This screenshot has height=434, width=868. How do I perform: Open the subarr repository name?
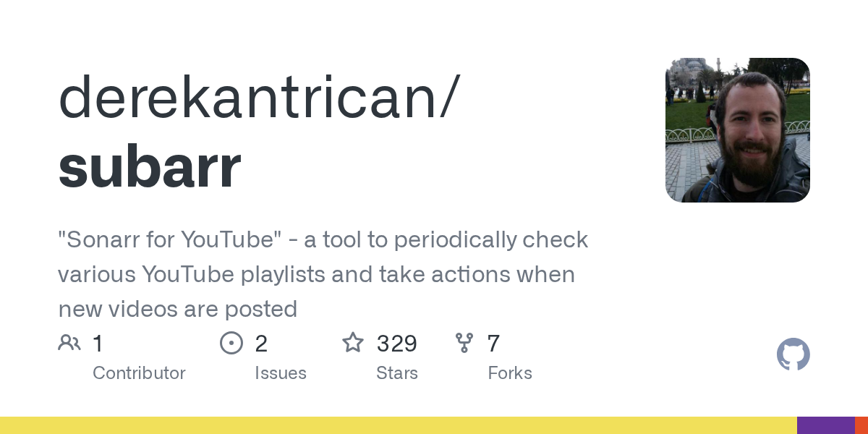click(149, 167)
